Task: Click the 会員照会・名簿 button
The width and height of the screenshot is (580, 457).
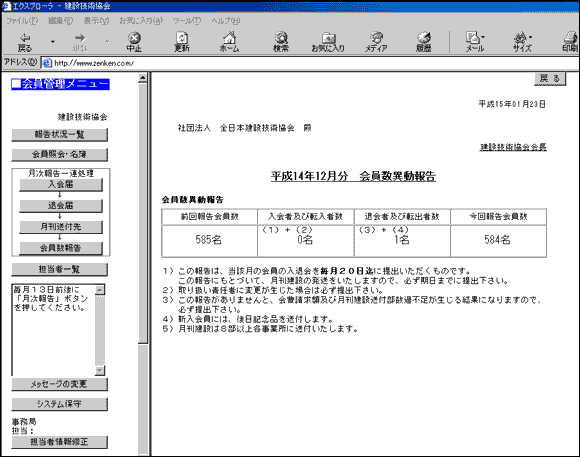Action: [60, 155]
